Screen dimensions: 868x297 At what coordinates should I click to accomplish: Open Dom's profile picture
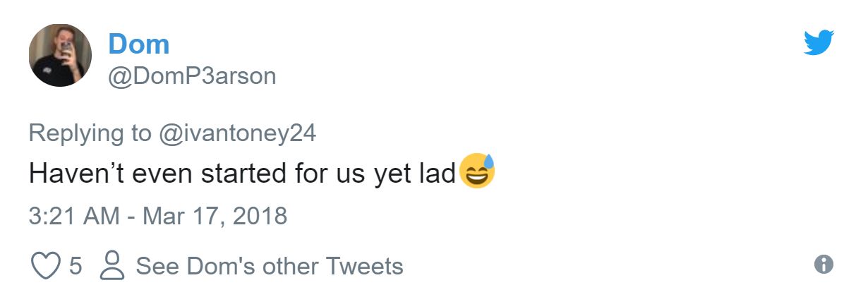pos(60,56)
